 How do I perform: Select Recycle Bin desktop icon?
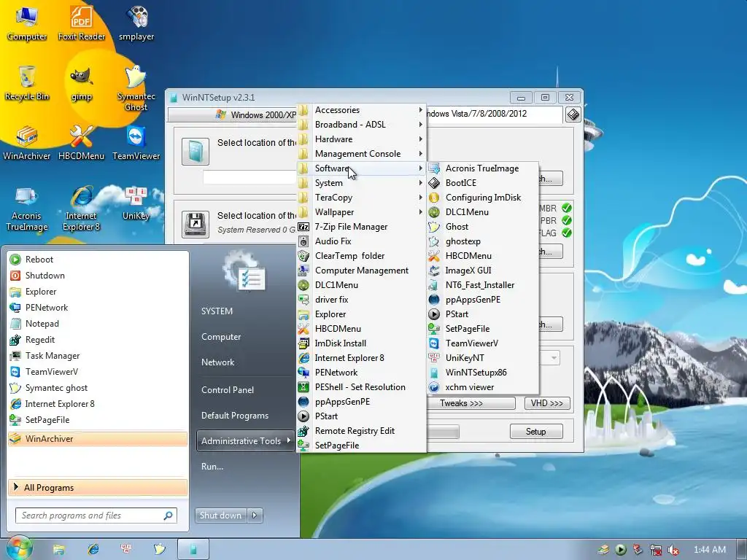(x=27, y=83)
